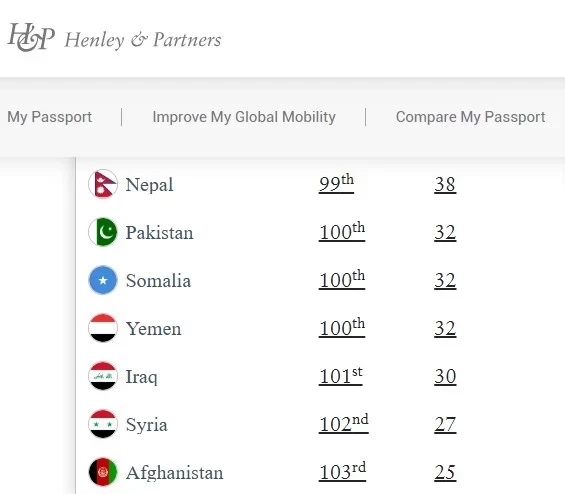Click Syria's score of 27

coord(445,424)
